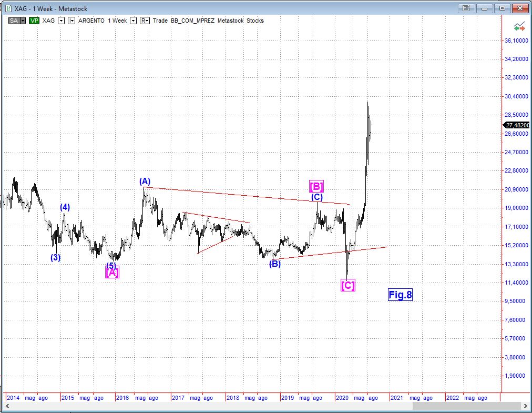Viewport: 532px width, 413px height.
Task: Click the 2018 year label on time axis
Action: point(233,398)
